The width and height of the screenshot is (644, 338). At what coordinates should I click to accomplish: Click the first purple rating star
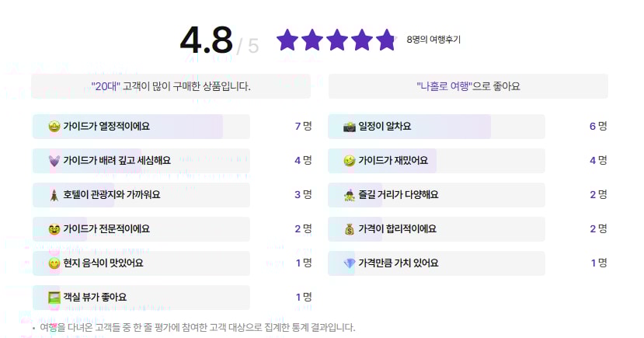287,40
